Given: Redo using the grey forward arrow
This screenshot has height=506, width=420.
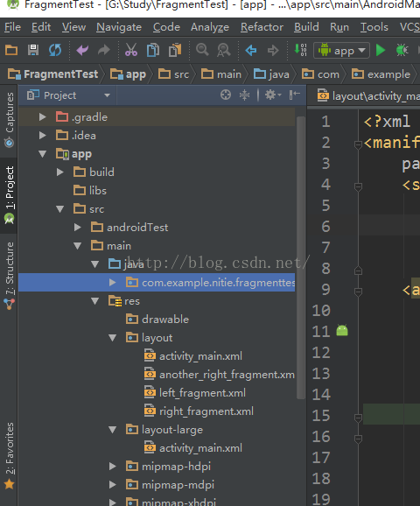Looking at the screenshot, I should coord(104,50).
